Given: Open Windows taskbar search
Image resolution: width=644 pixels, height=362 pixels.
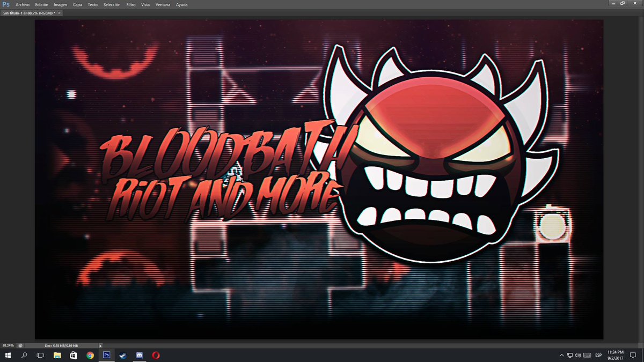Looking at the screenshot, I should click(24, 355).
